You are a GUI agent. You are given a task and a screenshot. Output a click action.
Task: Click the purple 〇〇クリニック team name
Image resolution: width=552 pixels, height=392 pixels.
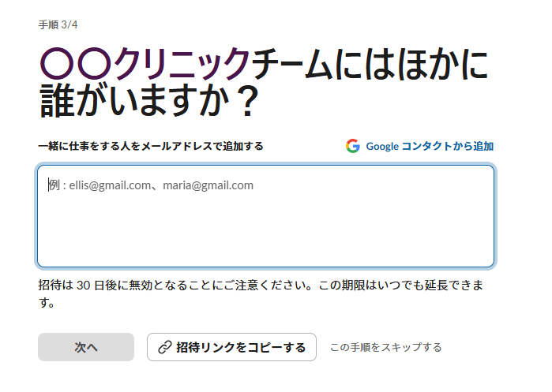click(145, 65)
